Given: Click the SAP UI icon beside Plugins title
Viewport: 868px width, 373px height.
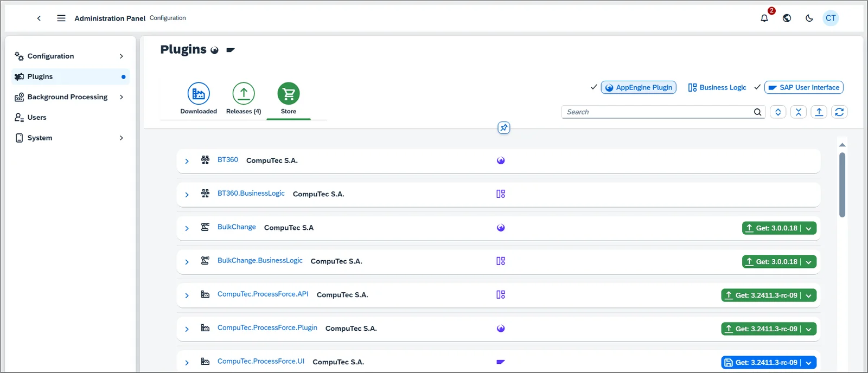Looking at the screenshot, I should [x=231, y=50].
